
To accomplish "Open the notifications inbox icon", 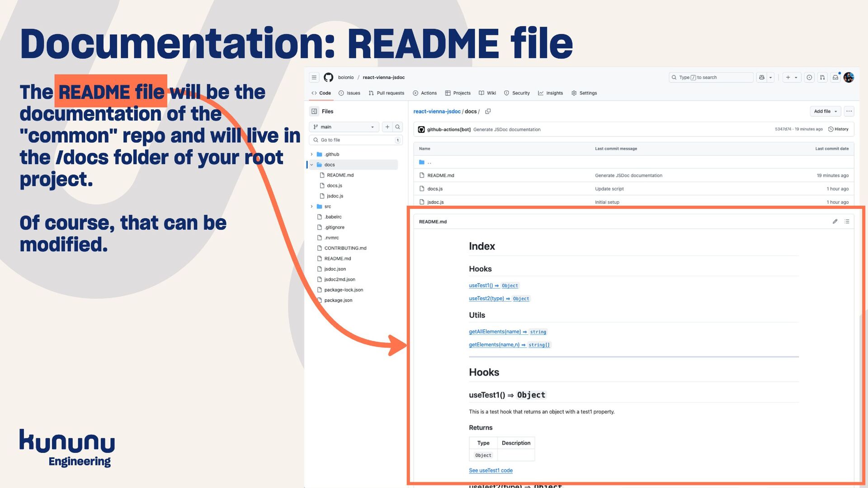I will click(835, 77).
